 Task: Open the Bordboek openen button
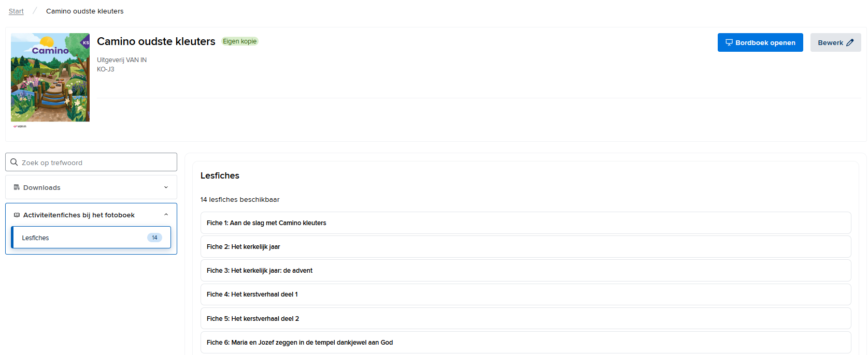[760, 42]
